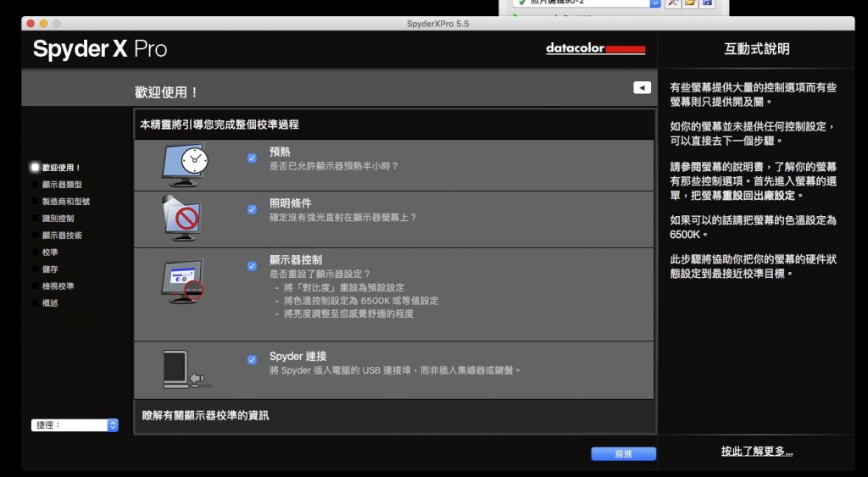Go to the 顯示器技術 step
This screenshot has height=477, width=868.
62,236
